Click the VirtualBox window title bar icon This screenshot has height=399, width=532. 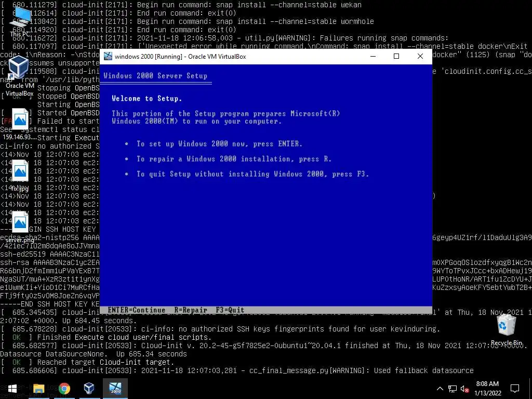[108, 56]
